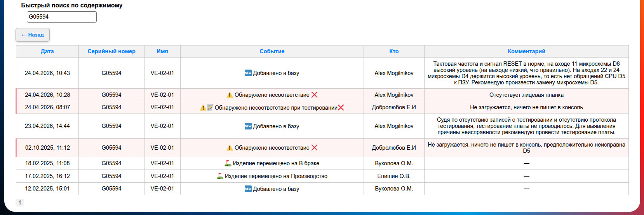Click the 'Имя' column header
This screenshot has width=644, height=215.
[162, 51]
